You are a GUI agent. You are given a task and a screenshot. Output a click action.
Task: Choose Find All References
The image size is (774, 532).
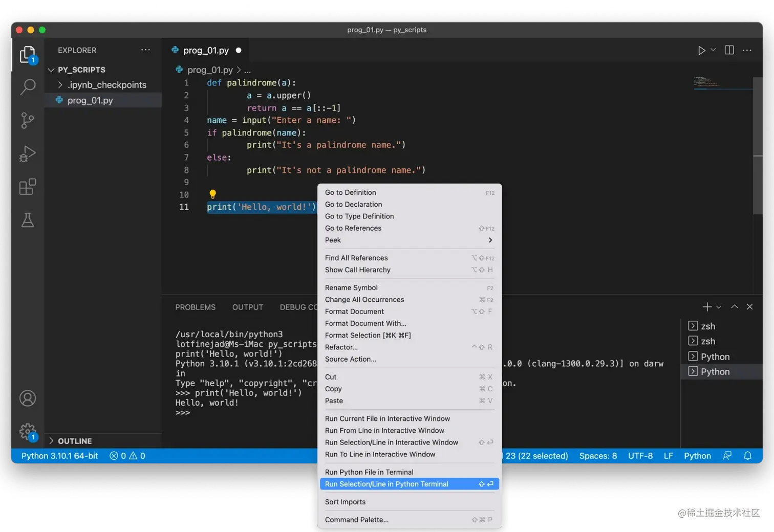[x=410, y=258]
